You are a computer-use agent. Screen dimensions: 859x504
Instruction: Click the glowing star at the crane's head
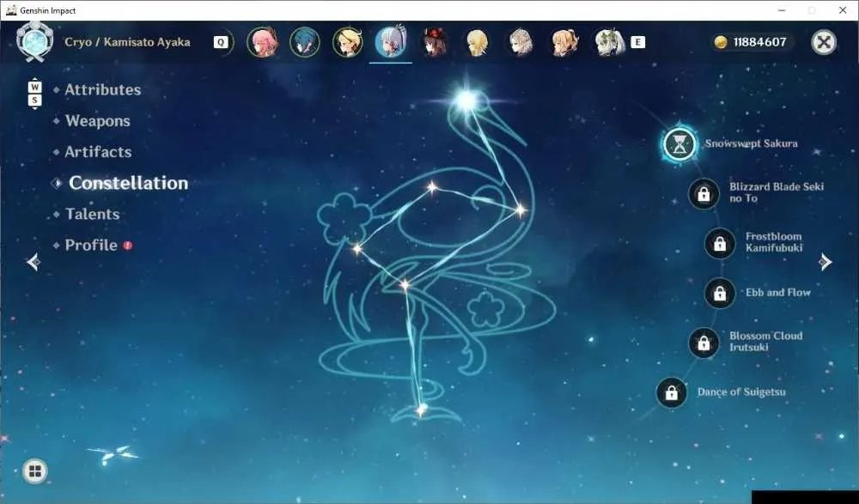[x=466, y=100]
